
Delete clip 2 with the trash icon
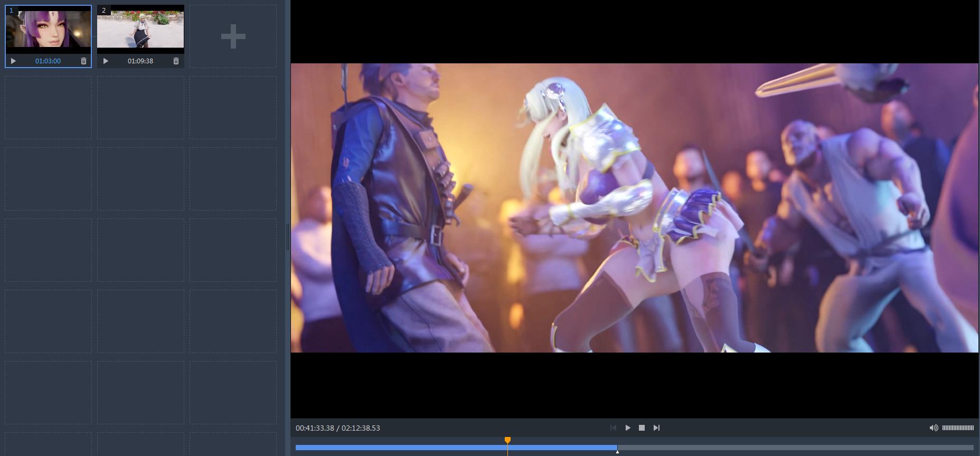point(176,61)
